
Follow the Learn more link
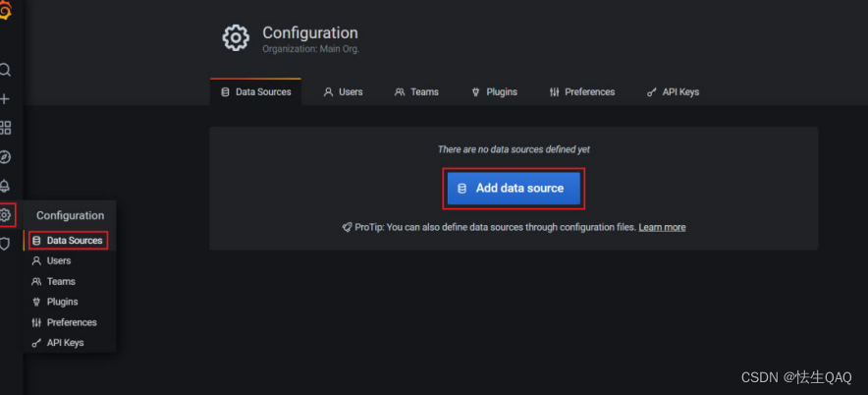(x=662, y=227)
